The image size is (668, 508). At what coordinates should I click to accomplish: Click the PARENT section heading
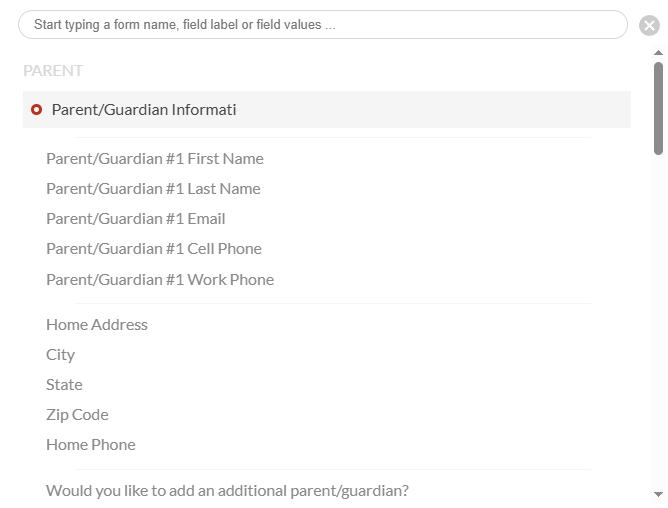pyautogui.click(x=53, y=71)
